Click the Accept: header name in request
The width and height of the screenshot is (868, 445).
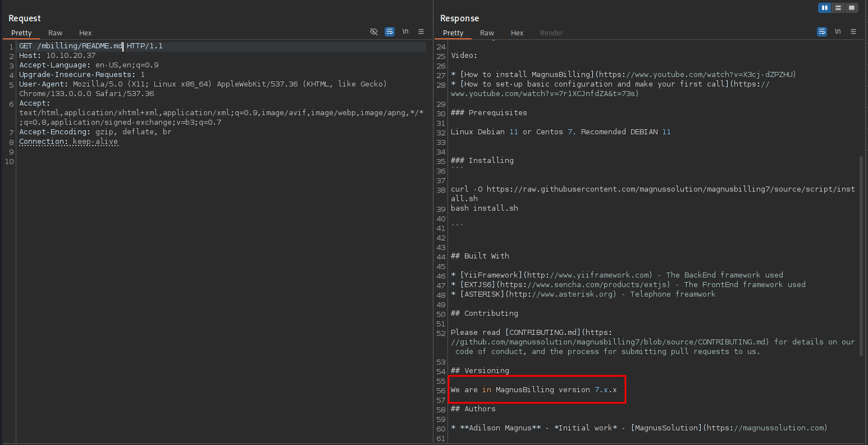coord(34,103)
